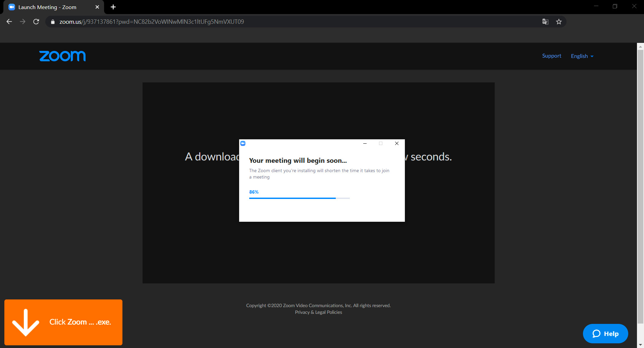Click the page vertical scrollbar
The image size is (644, 348).
click(x=640, y=187)
